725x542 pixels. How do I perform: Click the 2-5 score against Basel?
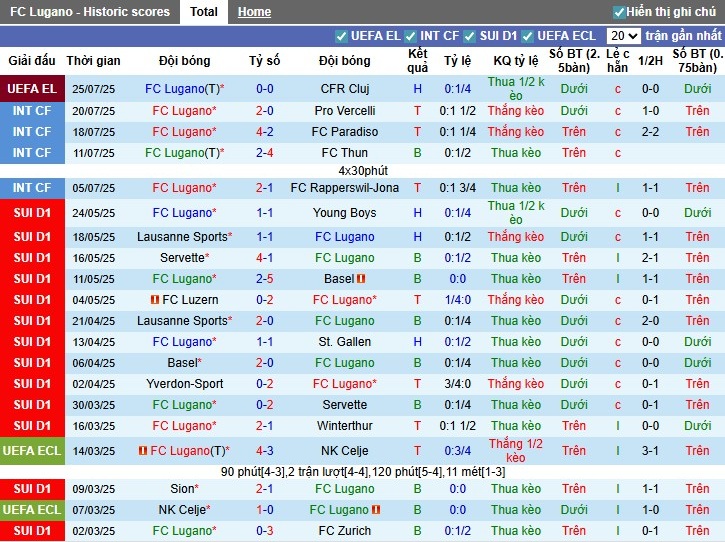(264, 279)
